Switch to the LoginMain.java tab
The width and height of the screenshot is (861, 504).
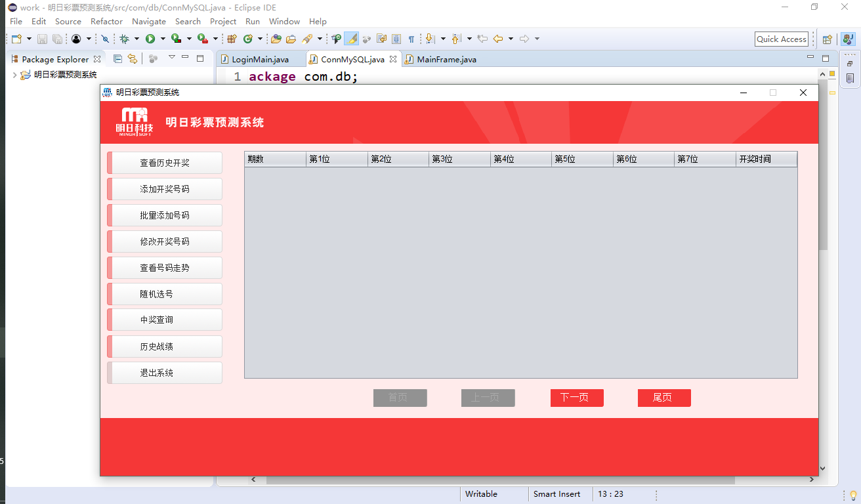coord(260,59)
